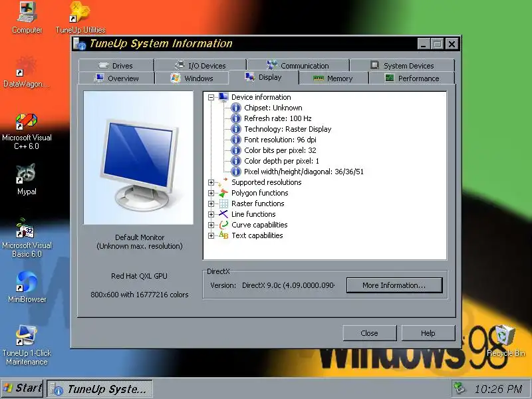Select "Technology: Raster Display" row

288,129
